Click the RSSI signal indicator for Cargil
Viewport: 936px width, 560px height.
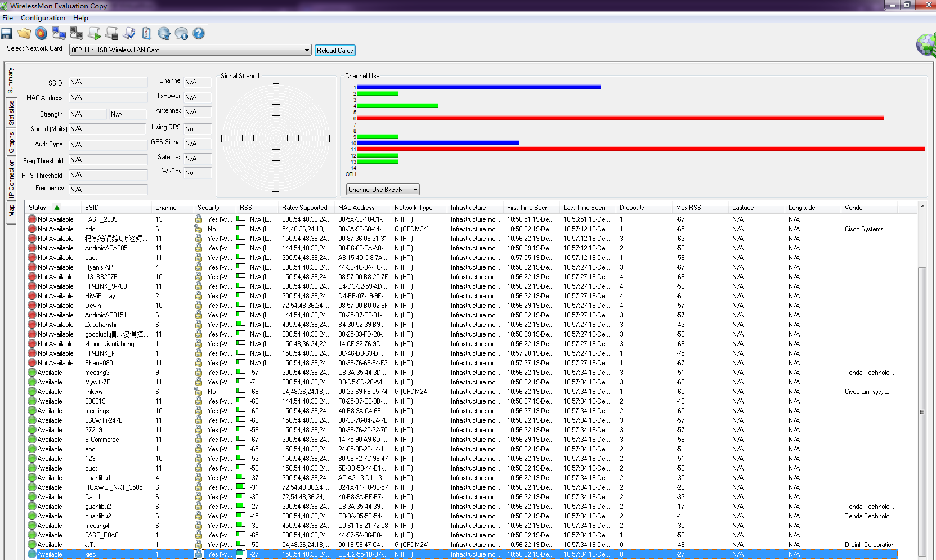click(241, 496)
